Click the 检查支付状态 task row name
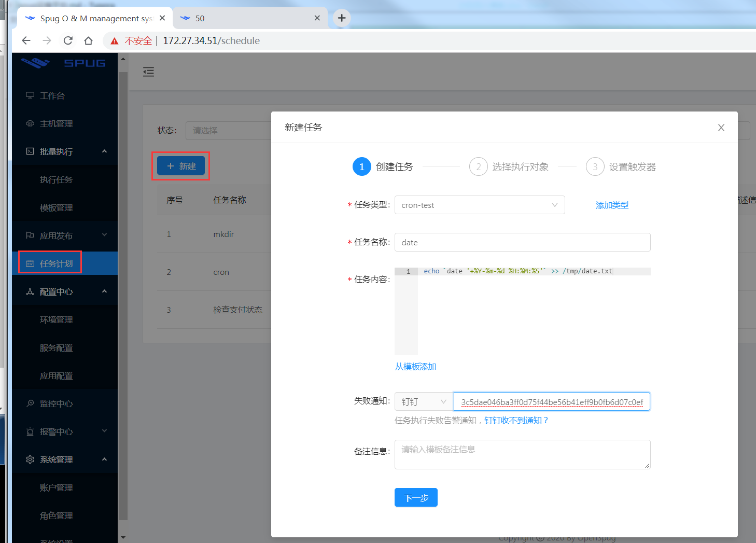Viewport: 756px width, 543px height. (237, 310)
